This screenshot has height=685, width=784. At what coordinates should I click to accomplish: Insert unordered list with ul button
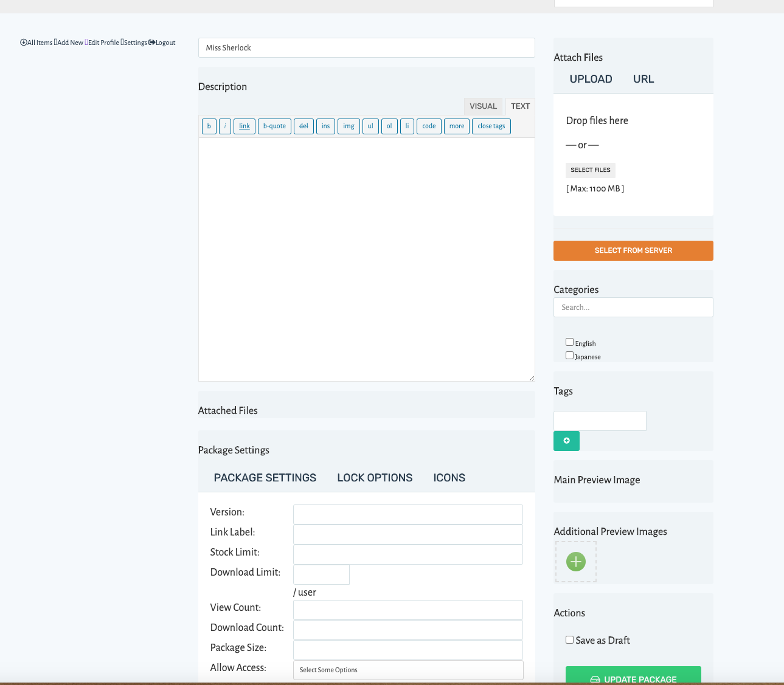coord(370,126)
